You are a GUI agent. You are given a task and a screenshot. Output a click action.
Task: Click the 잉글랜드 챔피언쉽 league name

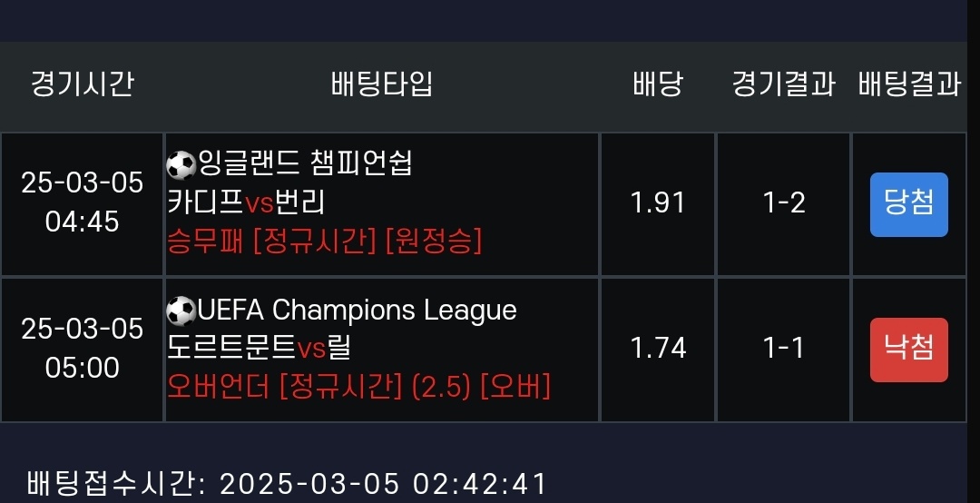point(305,164)
